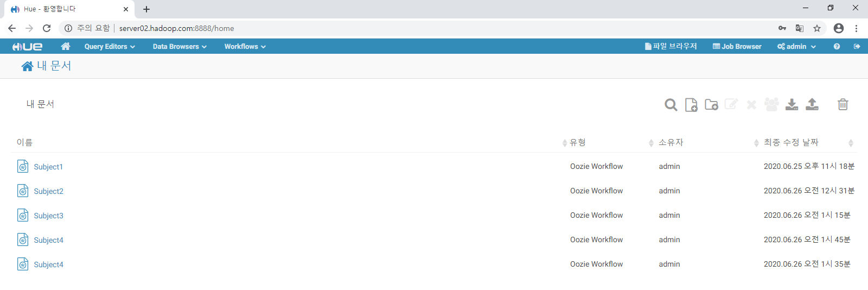Open the Query Editors dropdown menu
Image resolution: width=868 pixels, height=290 pixels.
click(x=110, y=47)
